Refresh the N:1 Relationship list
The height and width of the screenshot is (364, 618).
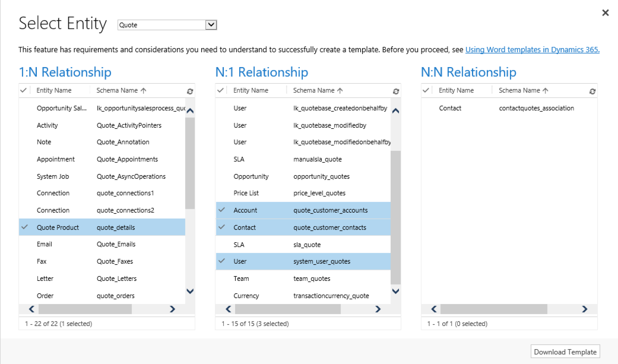[396, 91]
